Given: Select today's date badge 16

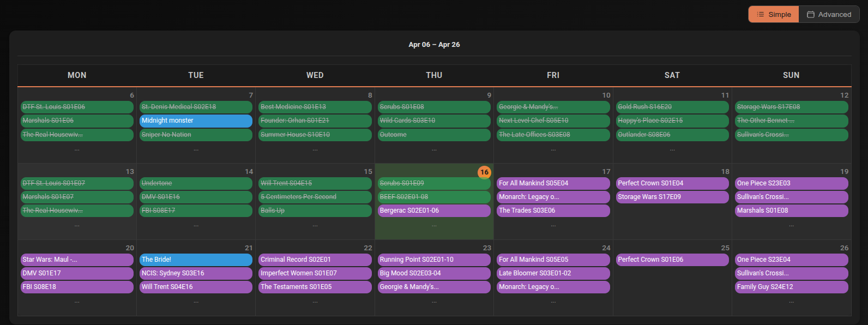Looking at the screenshot, I should [484, 172].
